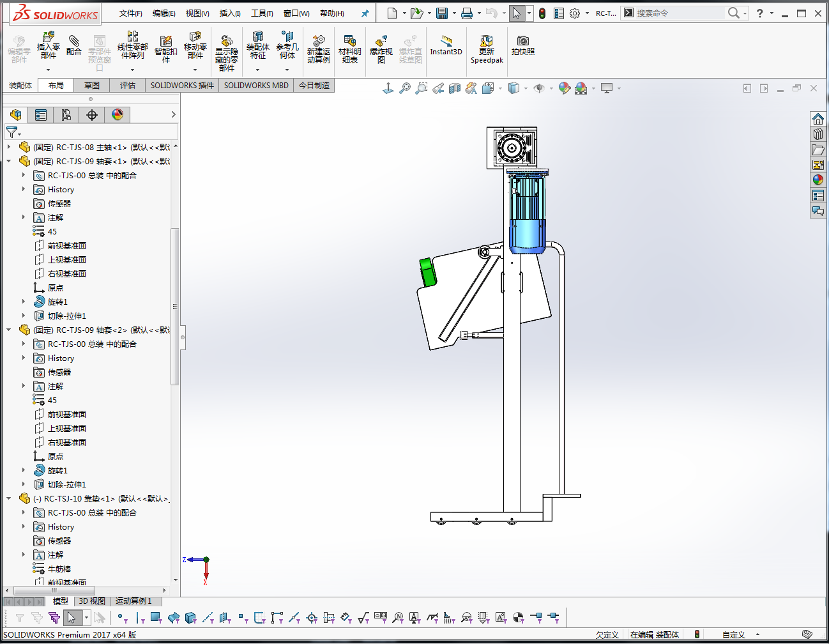This screenshot has width=829, height=644.
Task: Open Appearances pane in task pane
Action: (818, 180)
